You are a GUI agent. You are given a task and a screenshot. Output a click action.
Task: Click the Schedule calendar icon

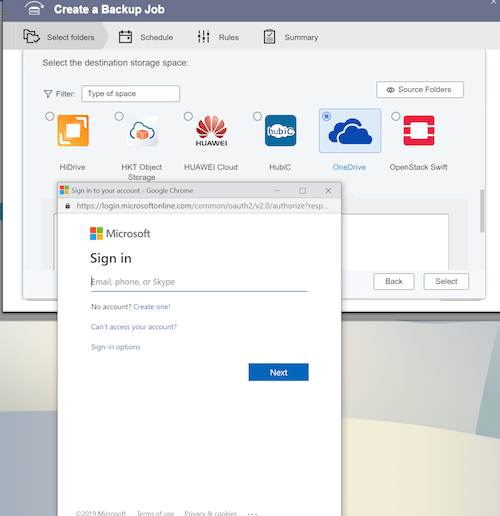(125, 37)
